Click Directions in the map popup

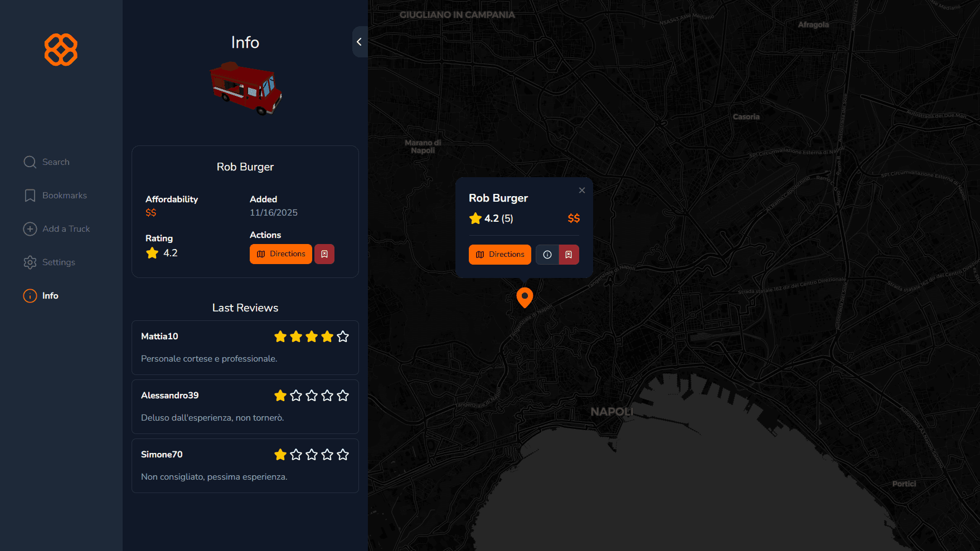(x=499, y=255)
